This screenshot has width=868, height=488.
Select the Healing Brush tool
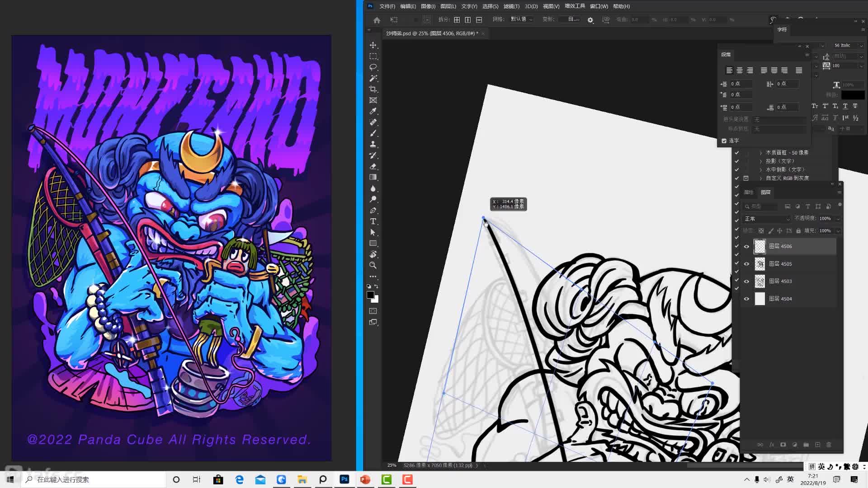pos(373,122)
